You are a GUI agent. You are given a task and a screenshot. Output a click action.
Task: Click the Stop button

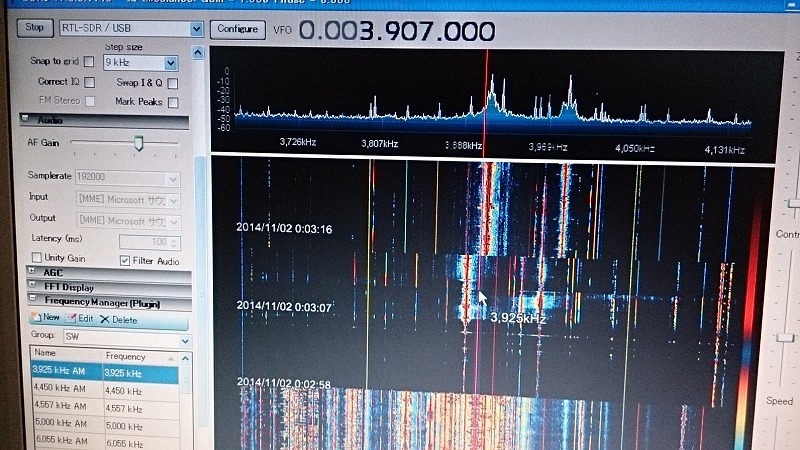35,28
